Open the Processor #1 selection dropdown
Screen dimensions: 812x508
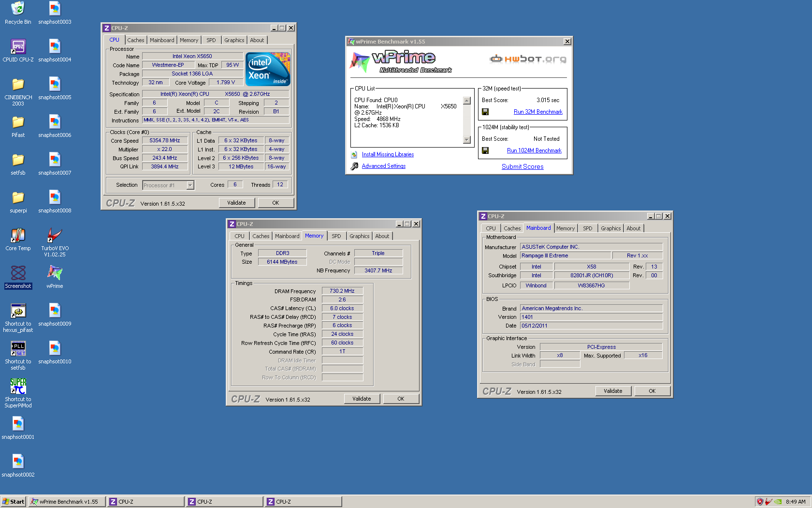point(190,185)
